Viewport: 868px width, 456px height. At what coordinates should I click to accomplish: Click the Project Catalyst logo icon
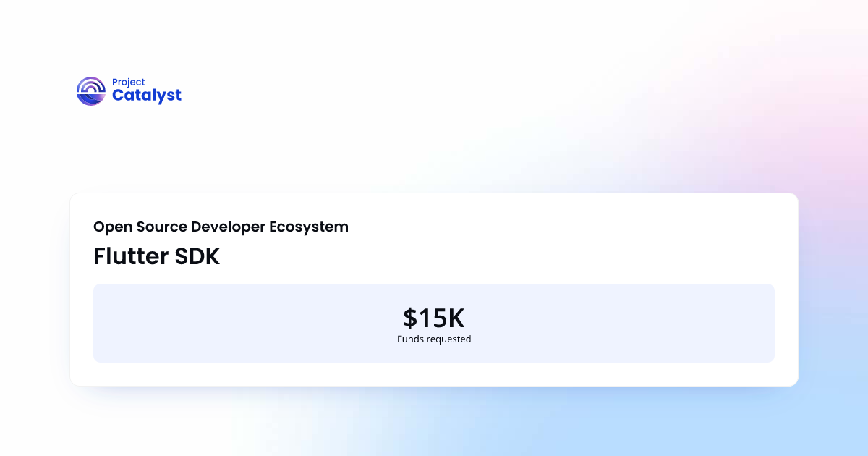click(91, 91)
